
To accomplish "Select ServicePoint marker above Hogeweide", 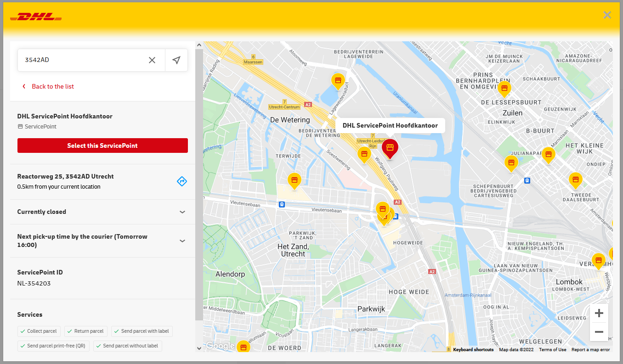I will pyautogui.click(x=382, y=210).
